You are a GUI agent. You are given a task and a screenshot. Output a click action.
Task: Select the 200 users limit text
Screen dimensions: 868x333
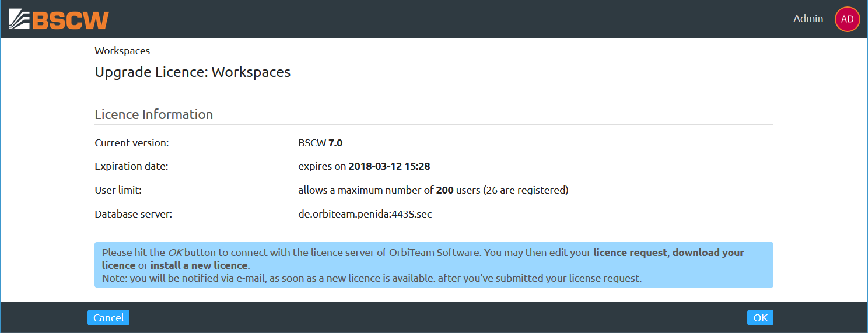[458, 190]
